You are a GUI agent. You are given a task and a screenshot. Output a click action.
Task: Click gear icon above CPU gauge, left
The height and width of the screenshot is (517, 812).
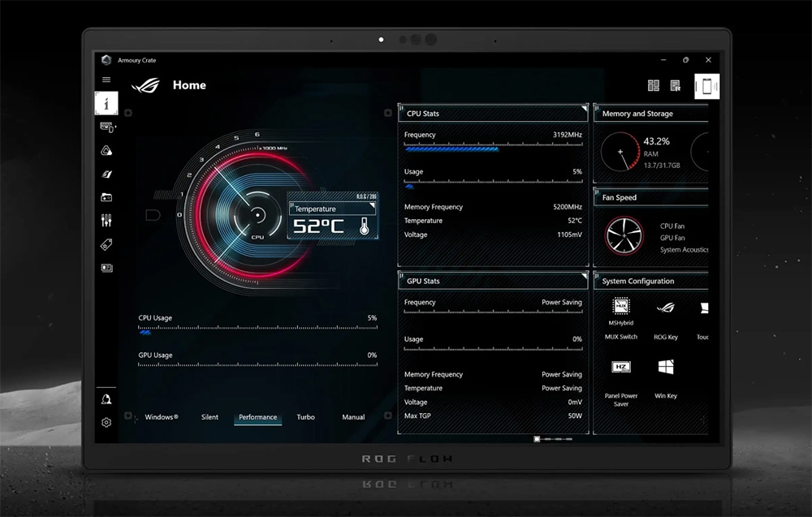(128, 112)
